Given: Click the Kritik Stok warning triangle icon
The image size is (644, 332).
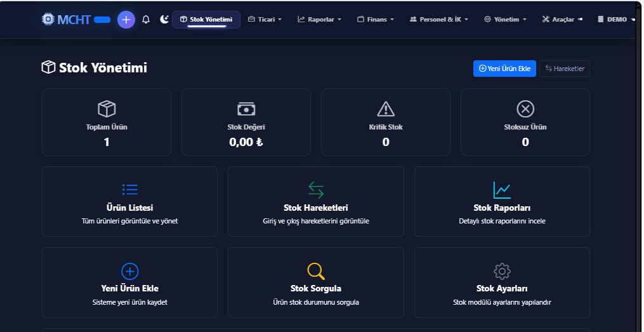Looking at the screenshot, I should pos(386,109).
